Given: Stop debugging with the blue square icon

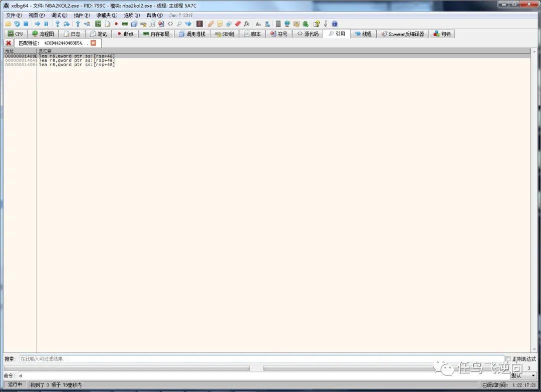Looking at the screenshot, I should [26, 24].
